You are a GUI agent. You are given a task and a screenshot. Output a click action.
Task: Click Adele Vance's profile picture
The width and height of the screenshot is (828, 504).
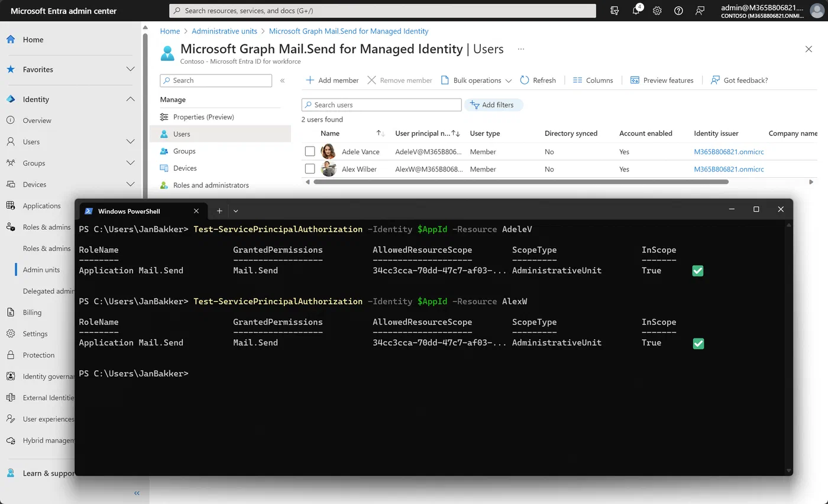[x=328, y=152]
